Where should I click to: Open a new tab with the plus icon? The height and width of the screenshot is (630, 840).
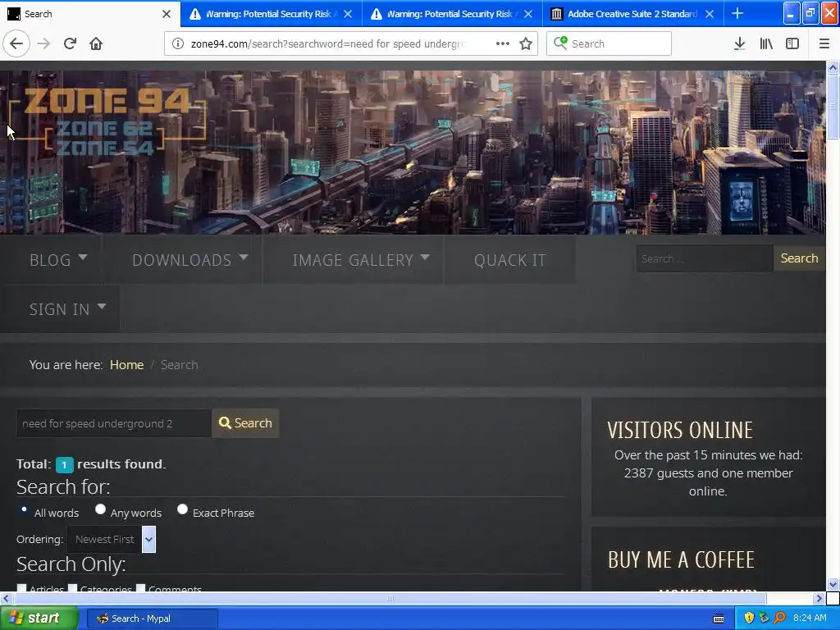(737, 13)
